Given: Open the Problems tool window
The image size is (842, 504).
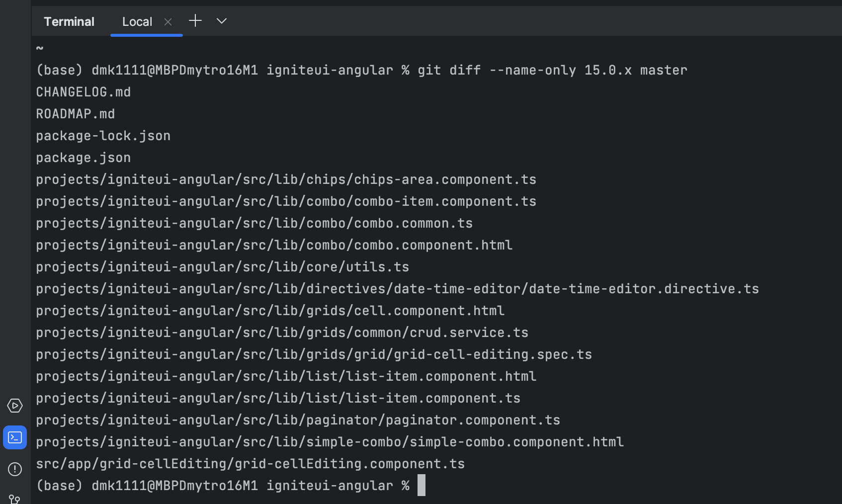Looking at the screenshot, I should 14,469.
